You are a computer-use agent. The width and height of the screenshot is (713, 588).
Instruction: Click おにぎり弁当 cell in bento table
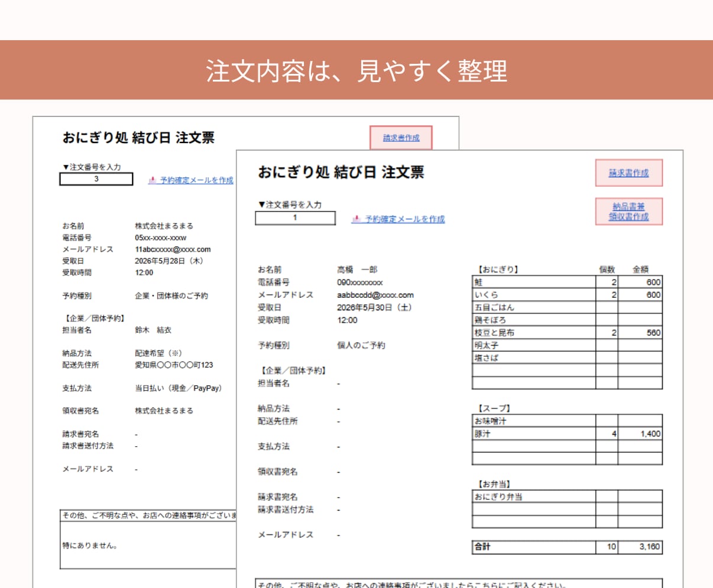click(x=534, y=497)
